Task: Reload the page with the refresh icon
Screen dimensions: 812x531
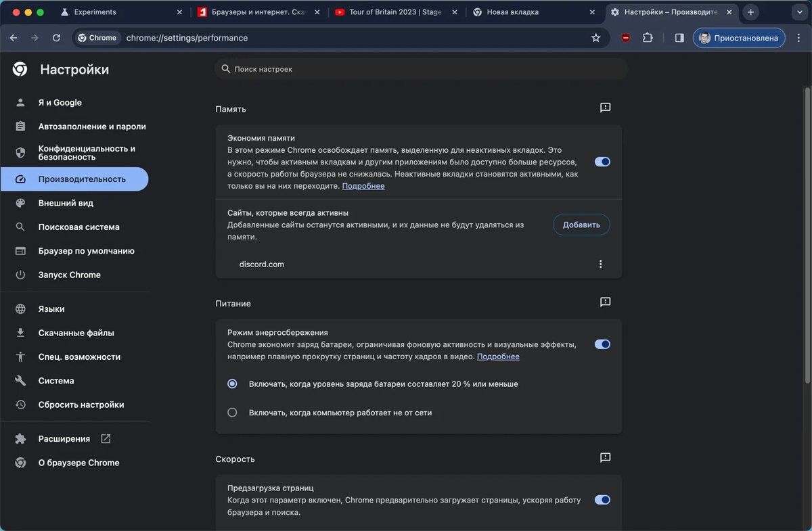Action: click(x=56, y=38)
